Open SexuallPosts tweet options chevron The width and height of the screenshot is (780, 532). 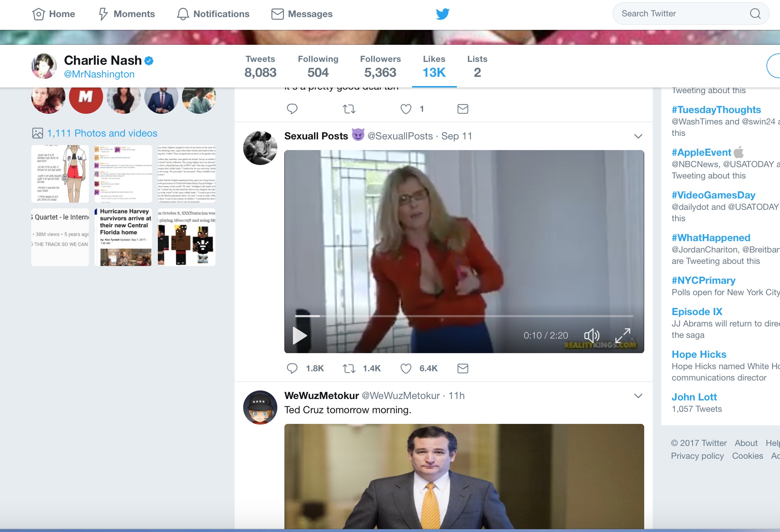point(638,136)
